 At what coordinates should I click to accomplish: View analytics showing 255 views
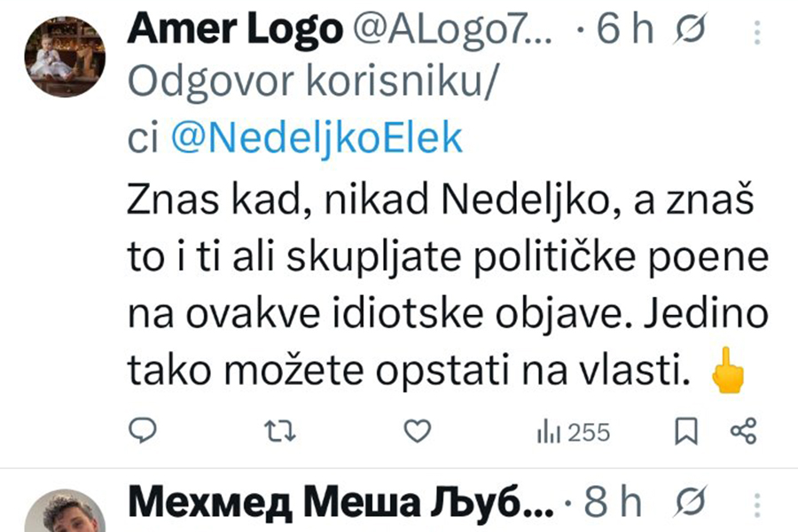tap(574, 432)
